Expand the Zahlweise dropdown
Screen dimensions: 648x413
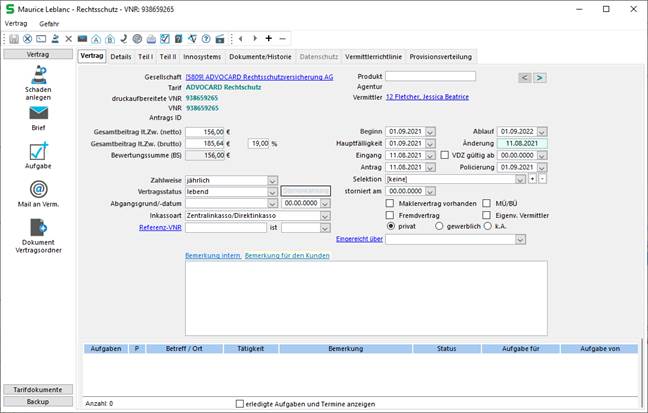pos(272,180)
